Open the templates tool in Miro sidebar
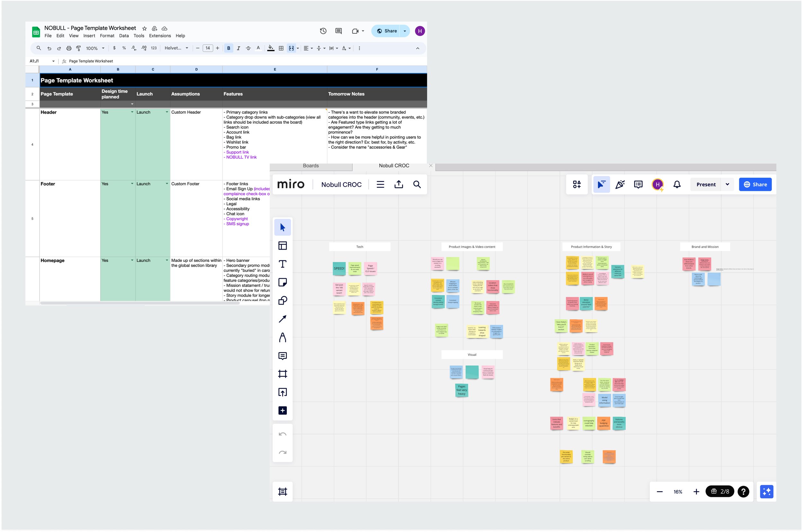The image size is (803, 532). [x=283, y=246]
